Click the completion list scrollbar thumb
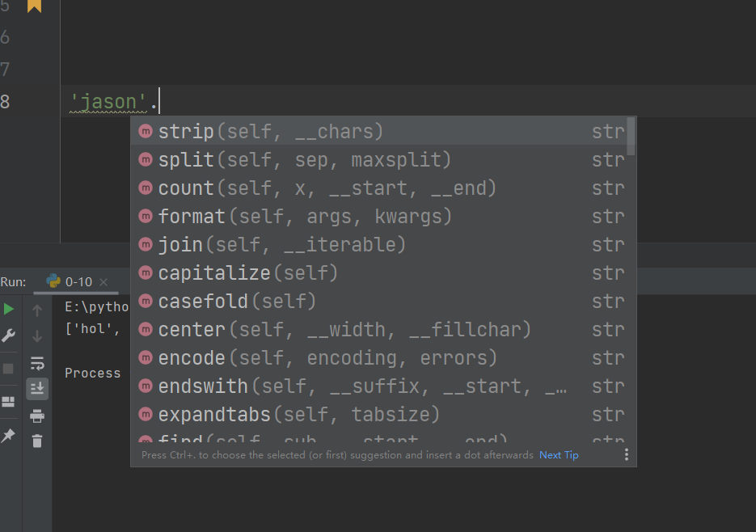 631,136
